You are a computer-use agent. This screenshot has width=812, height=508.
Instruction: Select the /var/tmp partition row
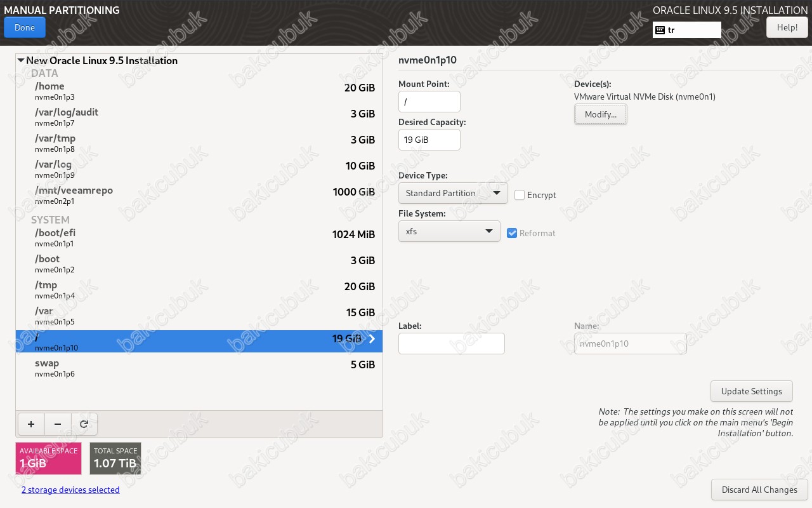click(x=199, y=143)
